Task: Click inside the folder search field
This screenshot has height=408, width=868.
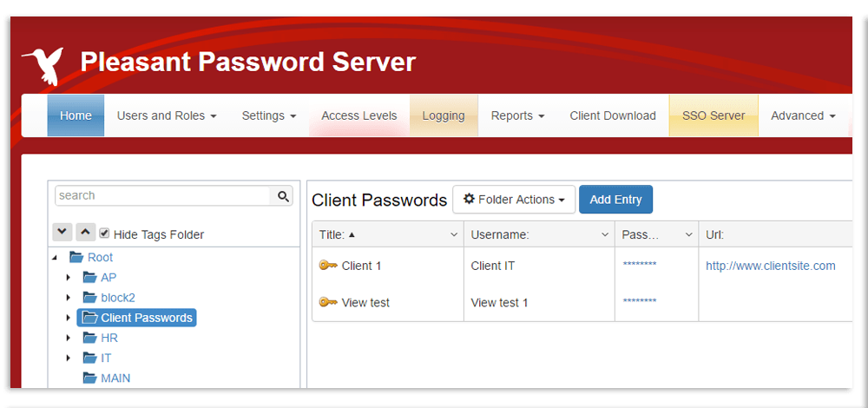Action: (x=163, y=195)
